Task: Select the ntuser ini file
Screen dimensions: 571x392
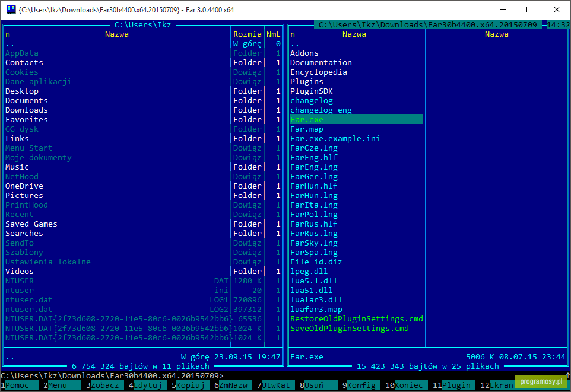Action: [118, 291]
